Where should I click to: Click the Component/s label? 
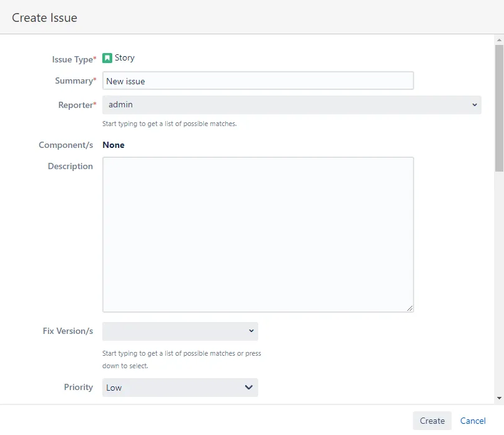[x=66, y=145]
